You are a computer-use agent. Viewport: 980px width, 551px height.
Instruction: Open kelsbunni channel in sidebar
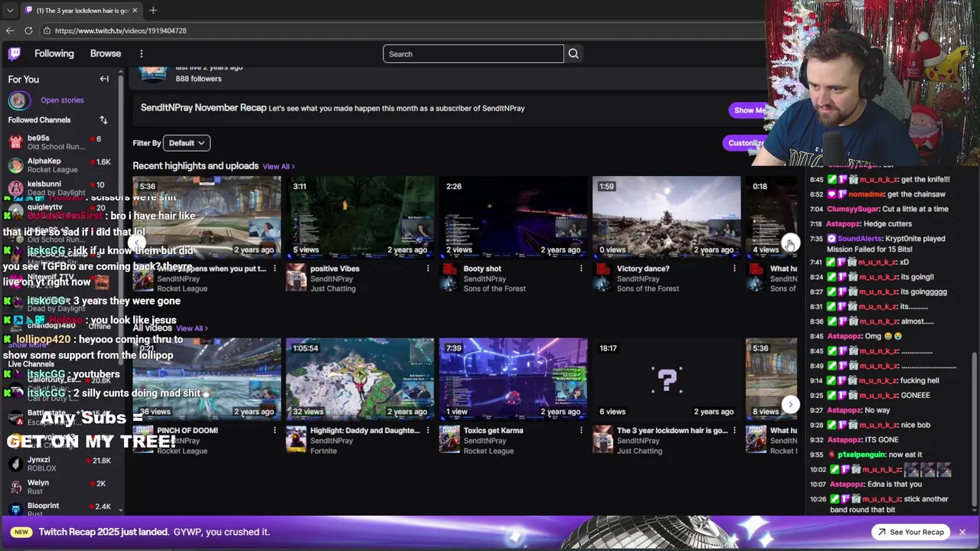click(x=61, y=187)
